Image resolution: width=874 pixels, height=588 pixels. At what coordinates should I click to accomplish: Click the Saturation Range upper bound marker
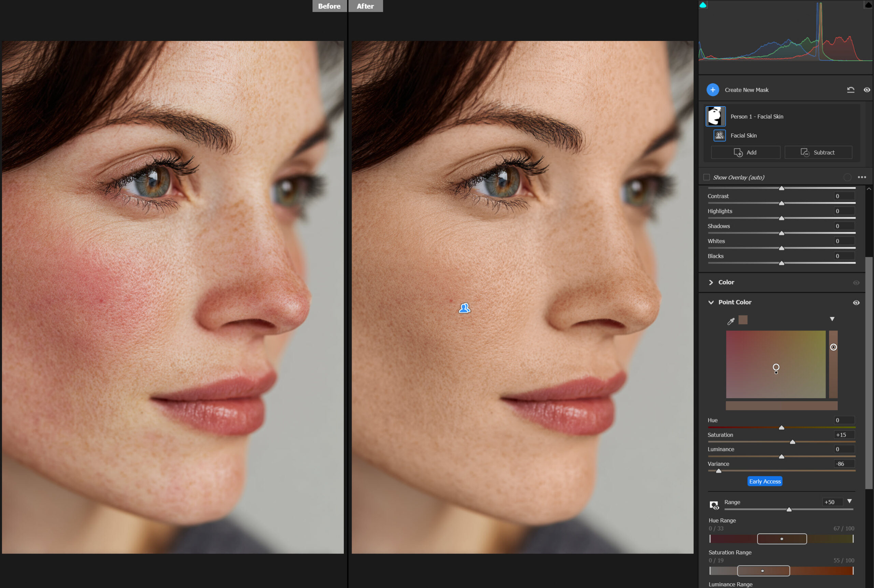[853, 570]
